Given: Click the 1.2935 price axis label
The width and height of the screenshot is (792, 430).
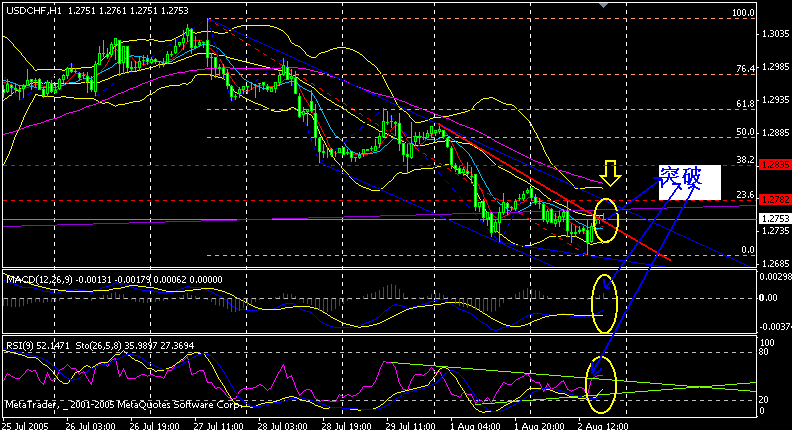Looking at the screenshot, I should point(775,100).
